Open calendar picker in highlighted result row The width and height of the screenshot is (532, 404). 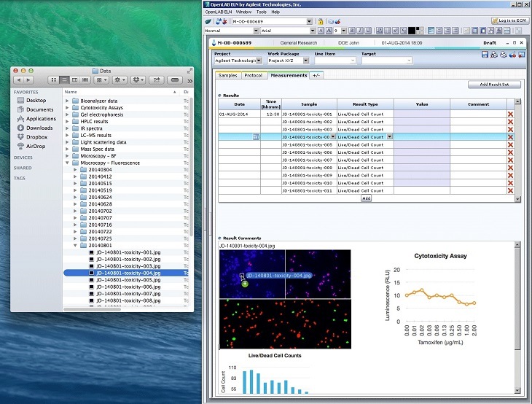click(x=256, y=137)
